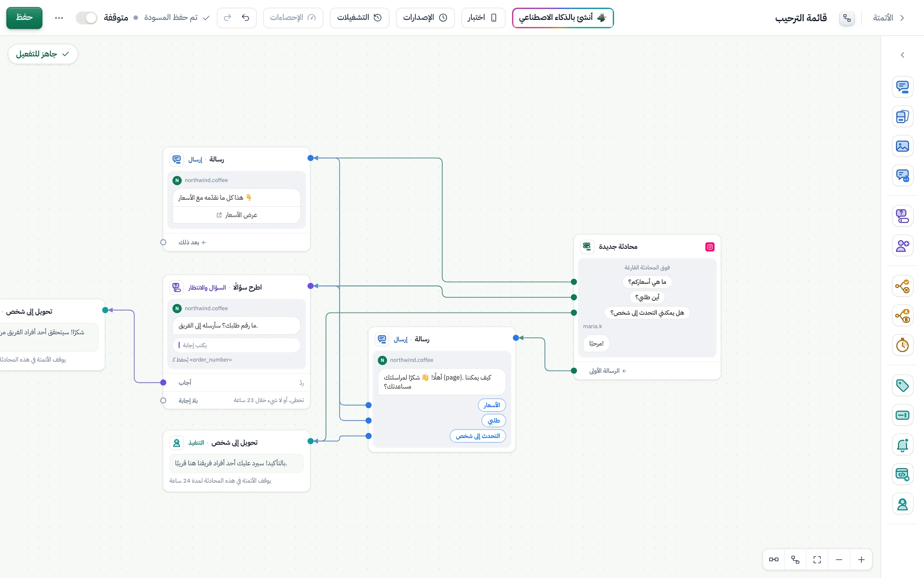Click the fit to screen icon
This screenshot has width=924, height=578.
pyautogui.click(x=817, y=560)
